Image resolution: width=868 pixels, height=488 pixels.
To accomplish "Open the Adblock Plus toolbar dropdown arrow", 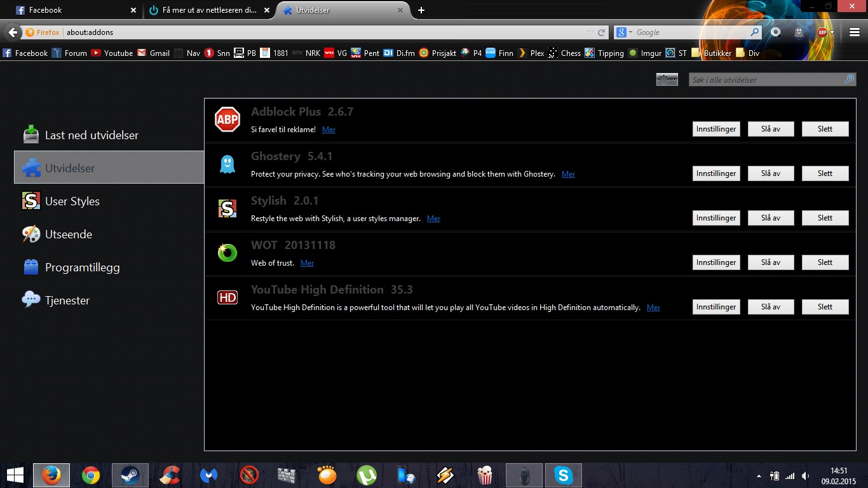I will (832, 32).
